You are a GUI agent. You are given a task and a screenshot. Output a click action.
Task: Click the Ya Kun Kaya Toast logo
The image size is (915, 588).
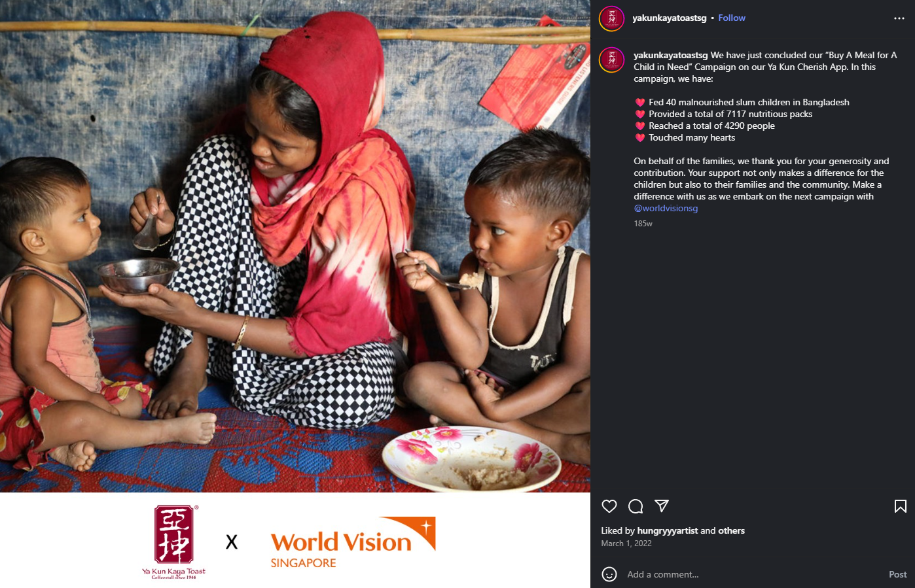[174, 542]
